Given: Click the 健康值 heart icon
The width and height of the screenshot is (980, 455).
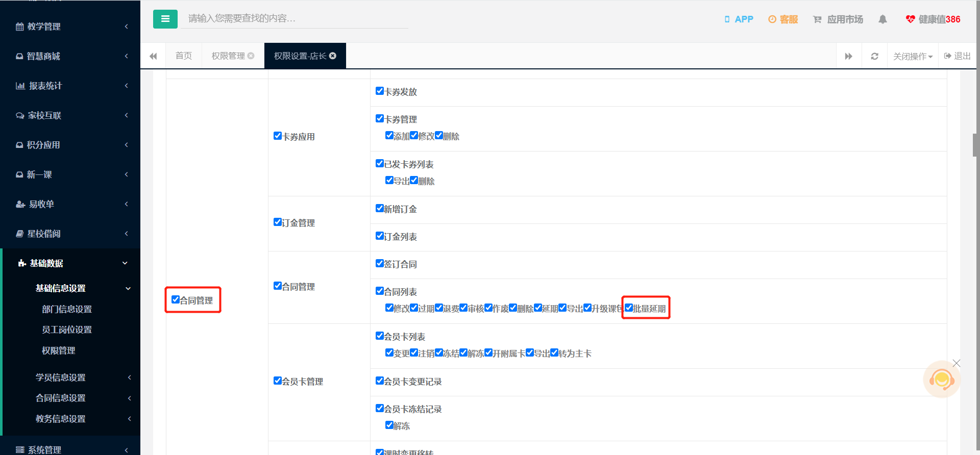Looking at the screenshot, I should point(910,19).
